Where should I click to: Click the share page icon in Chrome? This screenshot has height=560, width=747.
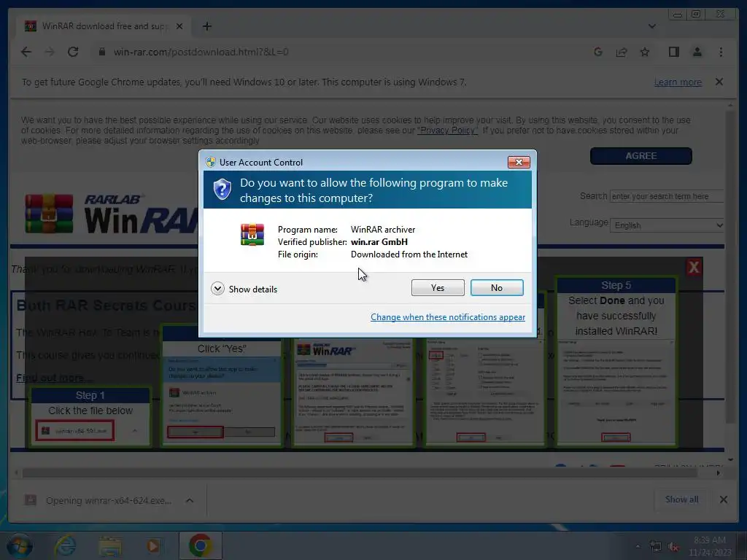pos(622,52)
